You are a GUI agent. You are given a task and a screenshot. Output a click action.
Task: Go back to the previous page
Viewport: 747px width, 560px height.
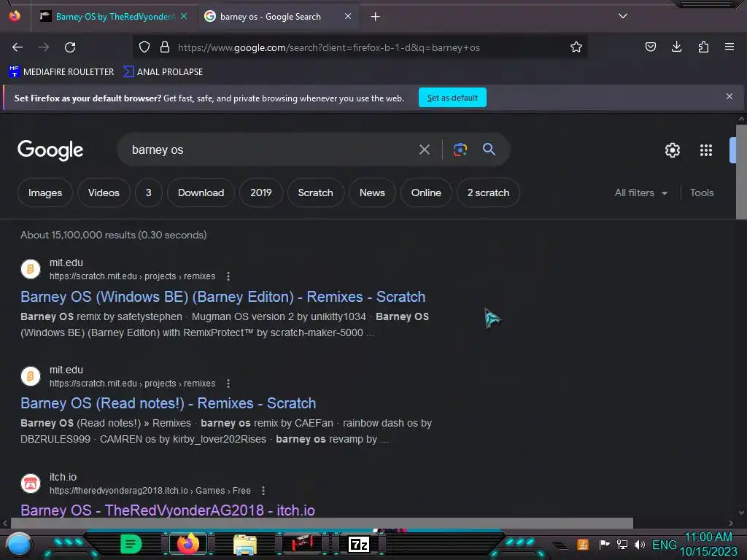(18, 47)
